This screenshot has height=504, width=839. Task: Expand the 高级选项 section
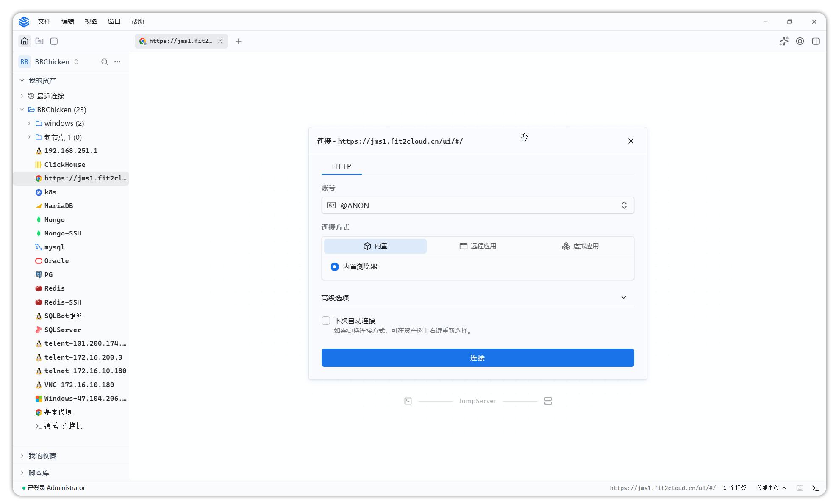(478, 297)
